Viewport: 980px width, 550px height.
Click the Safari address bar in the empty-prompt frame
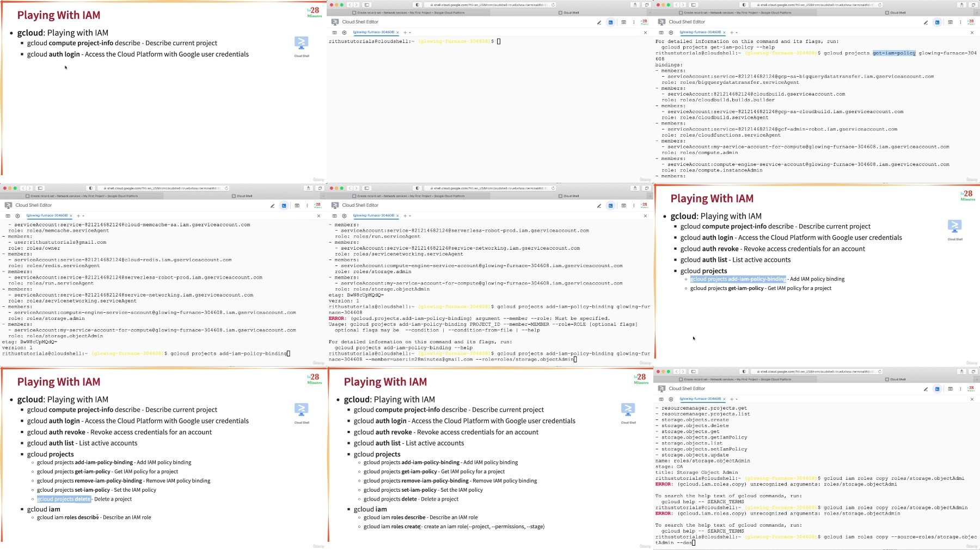[x=490, y=5]
